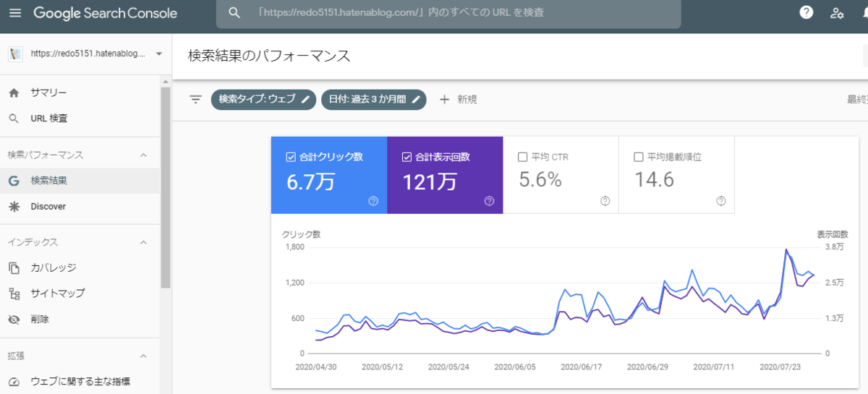Click pencil icon on 検索タイプ chip
The width and height of the screenshot is (868, 394).
(x=306, y=100)
